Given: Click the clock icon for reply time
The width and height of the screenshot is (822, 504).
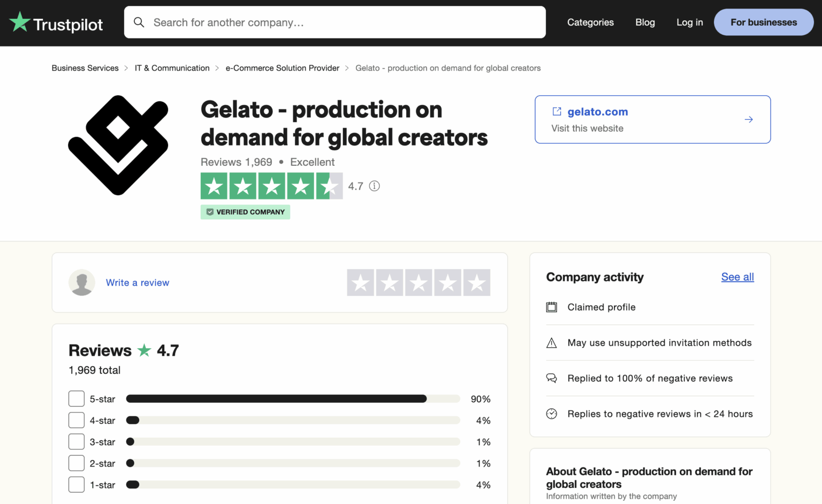Looking at the screenshot, I should tap(552, 413).
